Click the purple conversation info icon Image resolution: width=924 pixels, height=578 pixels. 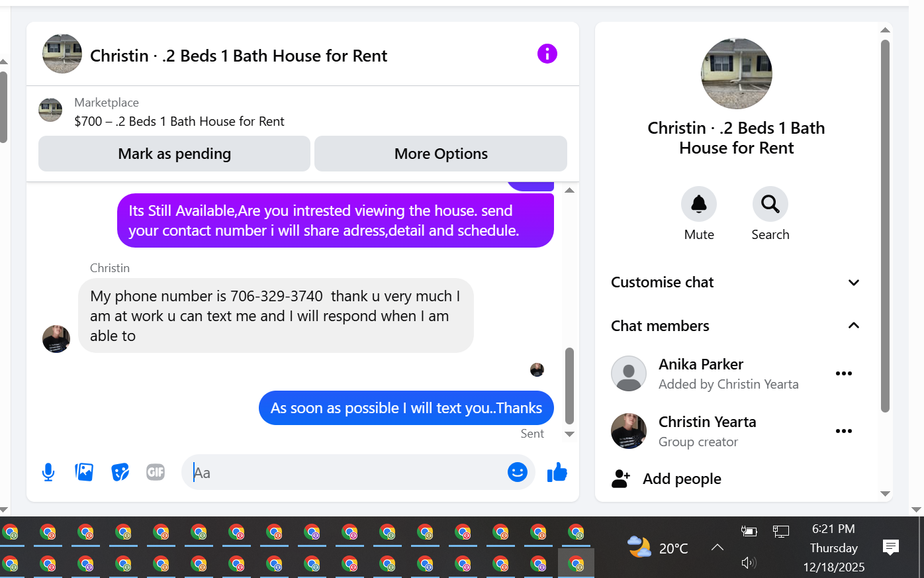pos(547,54)
